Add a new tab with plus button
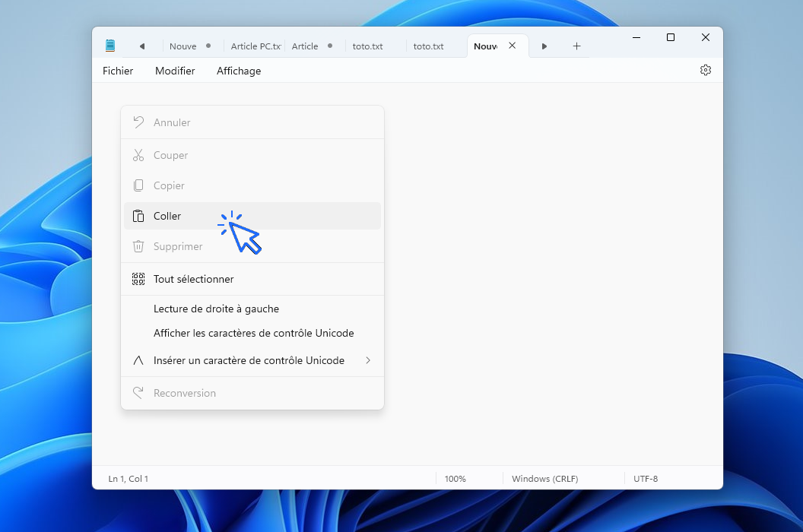The height and width of the screenshot is (532, 803). (576, 46)
